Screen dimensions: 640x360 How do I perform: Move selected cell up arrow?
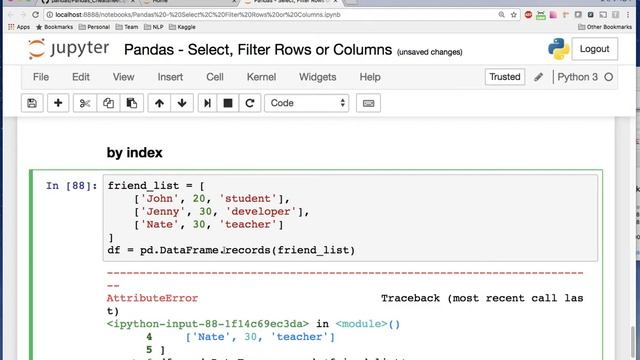159,103
